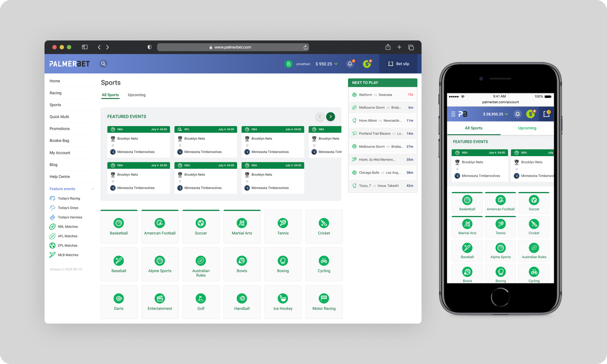The height and width of the screenshot is (364, 607).
Task: Open the Martial Arts category tile
Action: click(242, 226)
